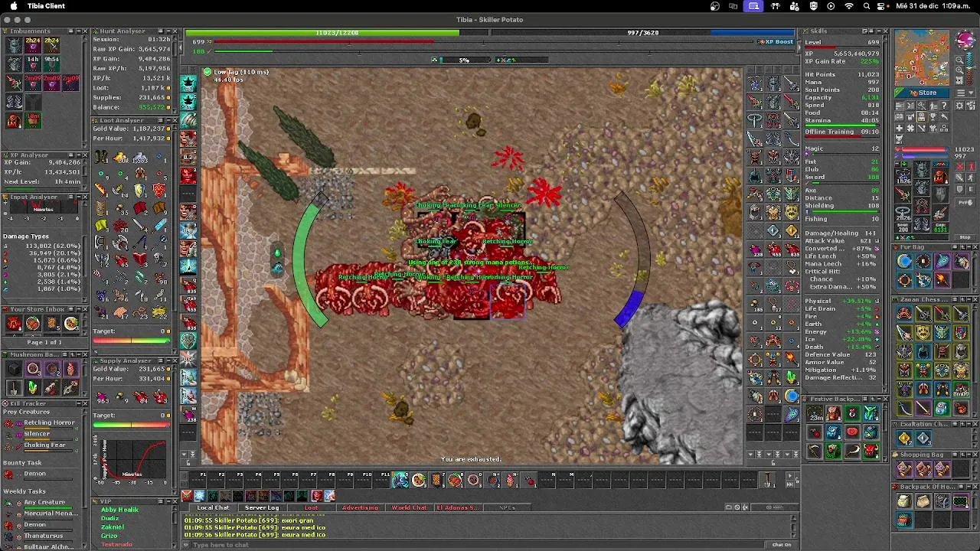Zoom in the minimap with lower magnifier

pyautogui.click(x=959, y=70)
